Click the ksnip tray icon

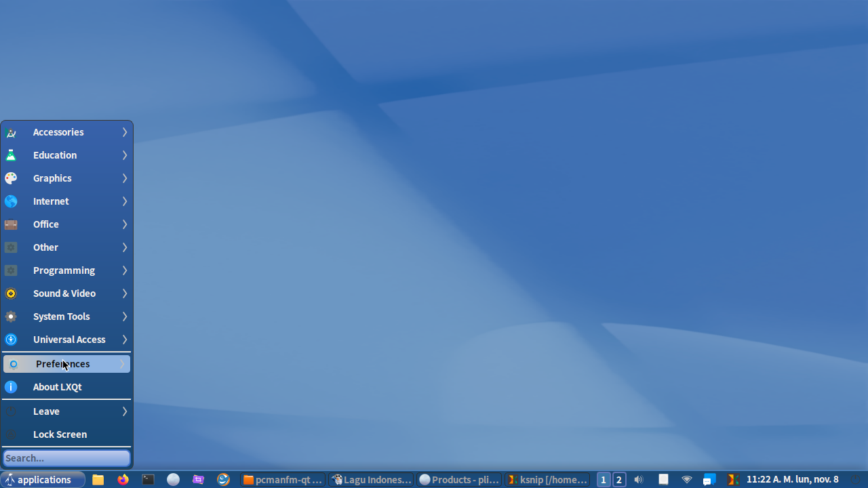732,480
